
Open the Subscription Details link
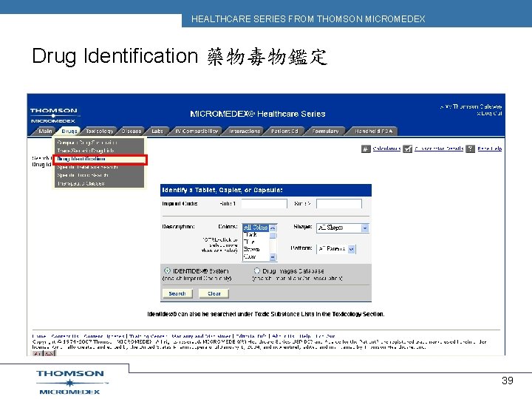(x=439, y=149)
